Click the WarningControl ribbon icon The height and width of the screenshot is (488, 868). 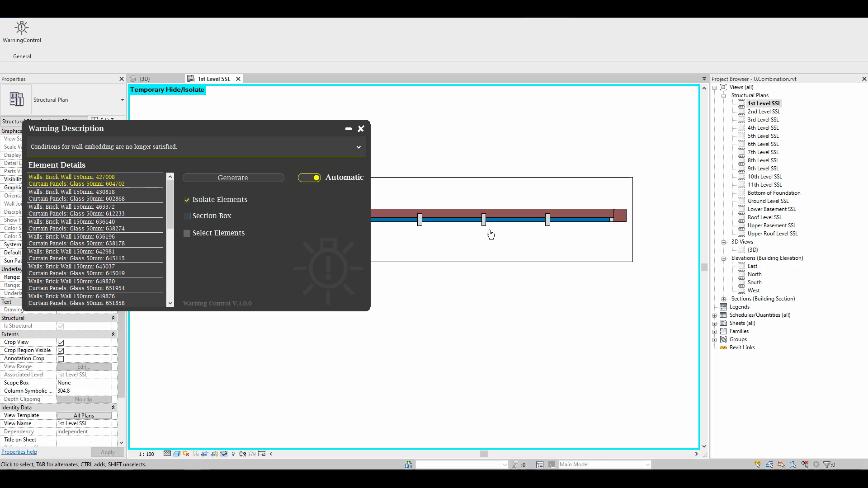[x=22, y=28]
